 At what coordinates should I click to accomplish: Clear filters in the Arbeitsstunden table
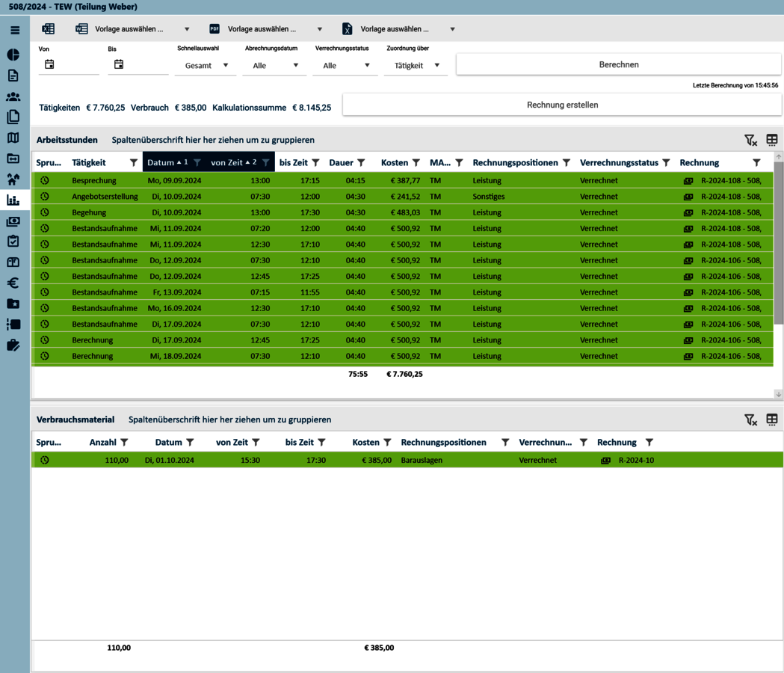(750, 140)
